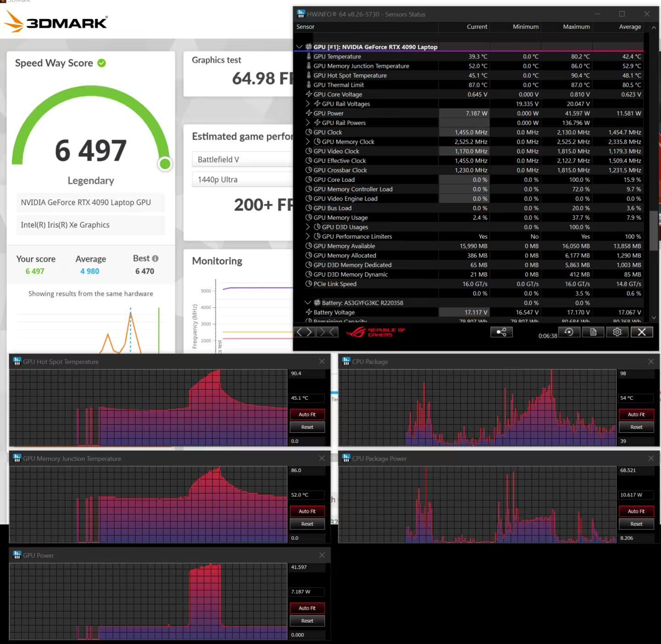Image resolution: width=661 pixels, height=644 pixels.
Task: Close the GPU Power graph panel
Action: point(322,555)
